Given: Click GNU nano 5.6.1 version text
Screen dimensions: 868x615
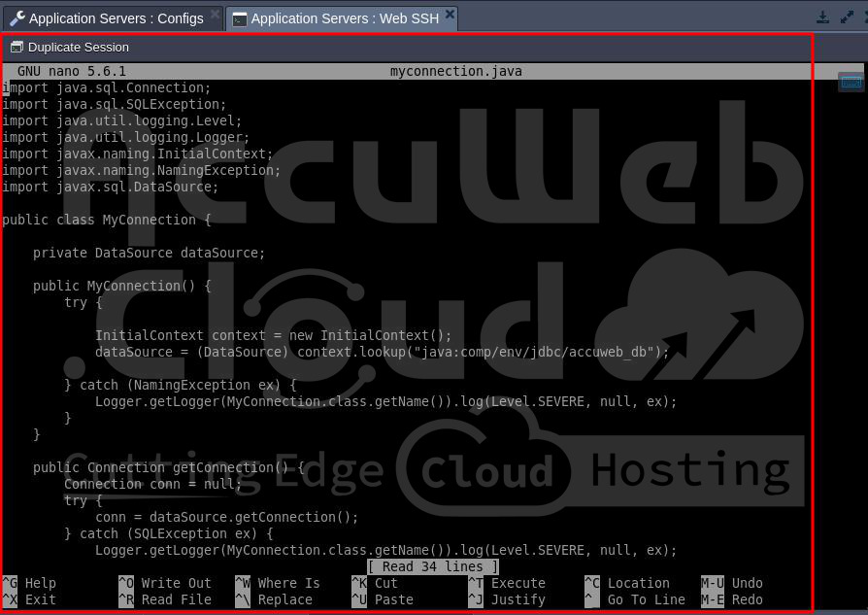Looking at the screenshot, I should pyautogui.click(x=72, y=71).
